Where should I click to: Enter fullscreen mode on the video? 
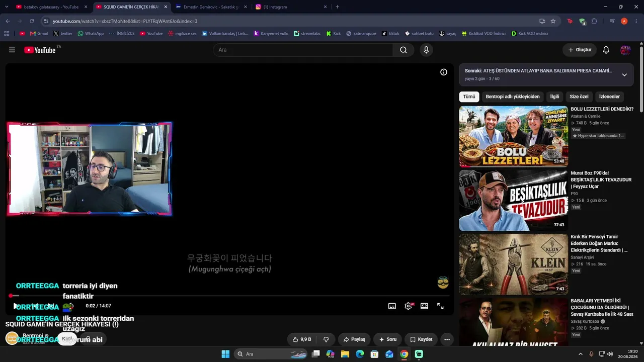440,306
